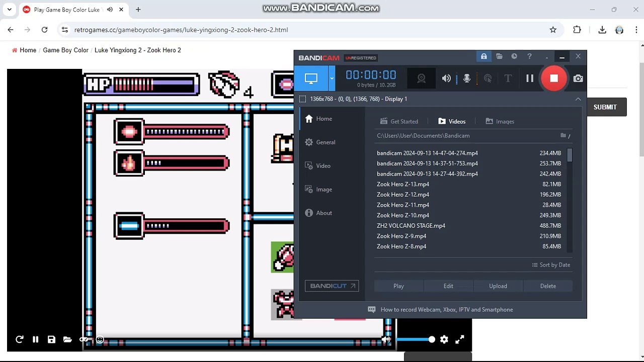
Task: Click the emulator smiley face icon
Action: (x=100, y=339)
